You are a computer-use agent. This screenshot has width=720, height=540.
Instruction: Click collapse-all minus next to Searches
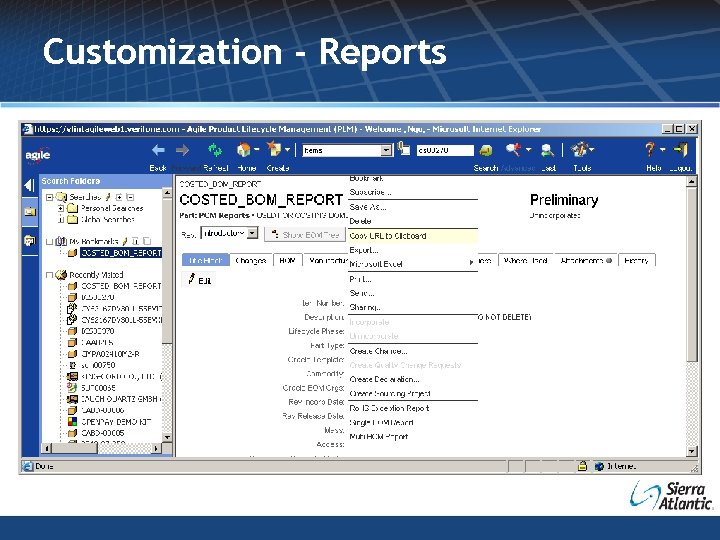130,197
